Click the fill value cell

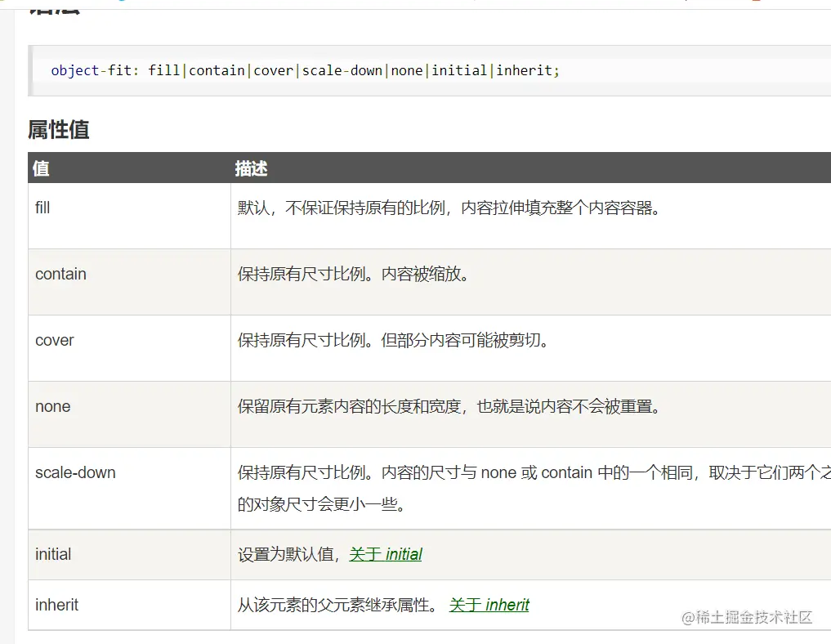pos(129,216)
